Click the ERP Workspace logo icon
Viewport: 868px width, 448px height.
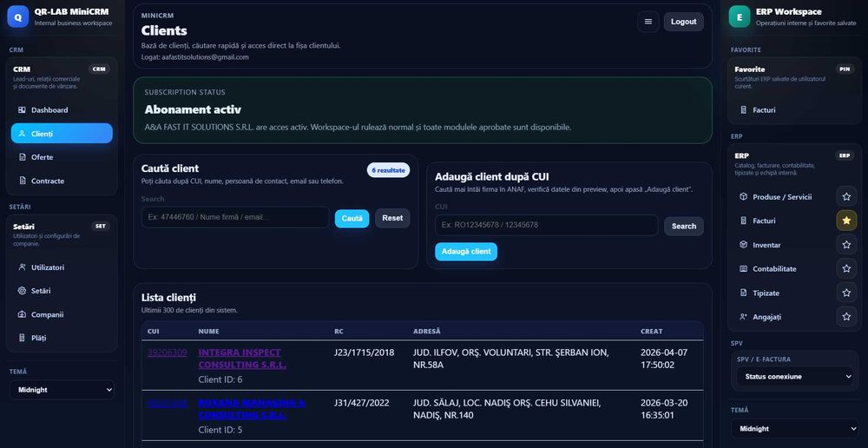[x=739, y=16]
